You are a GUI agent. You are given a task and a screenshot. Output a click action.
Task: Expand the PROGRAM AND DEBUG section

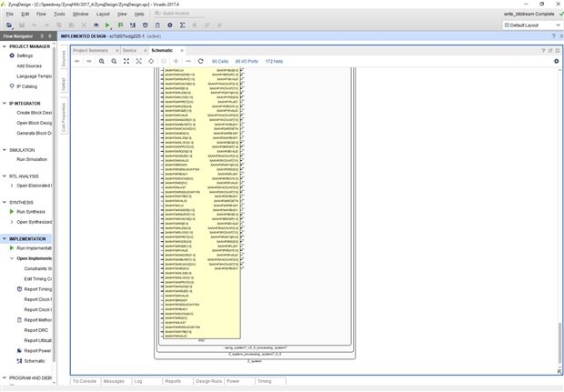click(x=5, y=377)
